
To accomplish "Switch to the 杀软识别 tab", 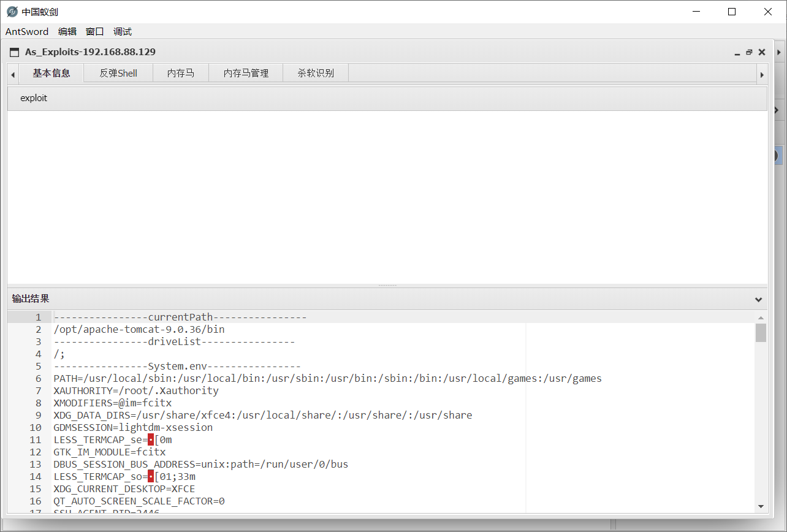I will click(x=316, y=74).
